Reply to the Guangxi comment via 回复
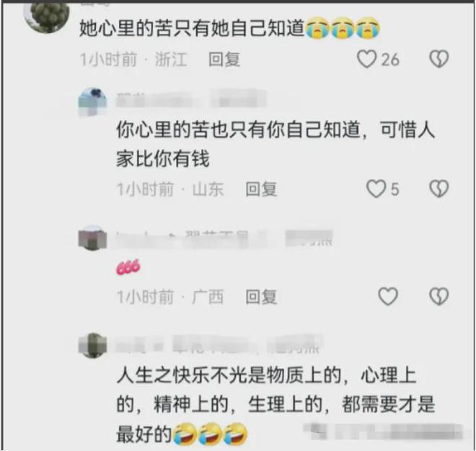 click(x=261, y=297)
